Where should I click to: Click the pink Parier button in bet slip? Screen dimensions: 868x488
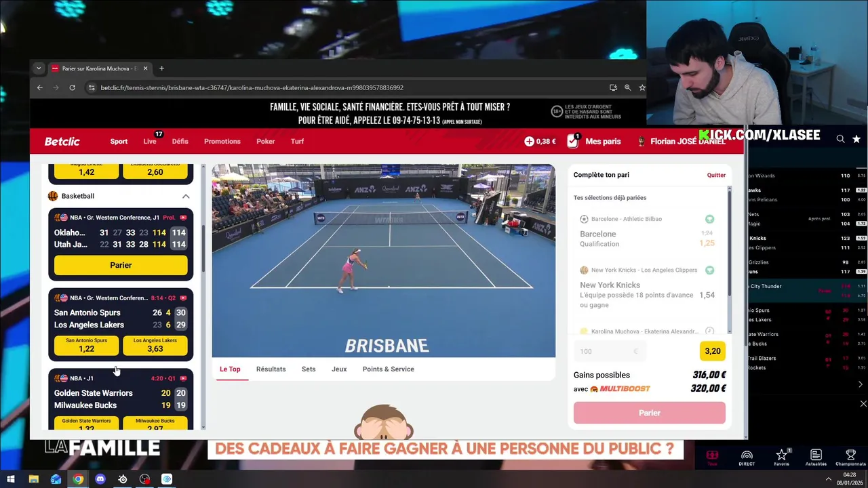click(x=649, y=413)
